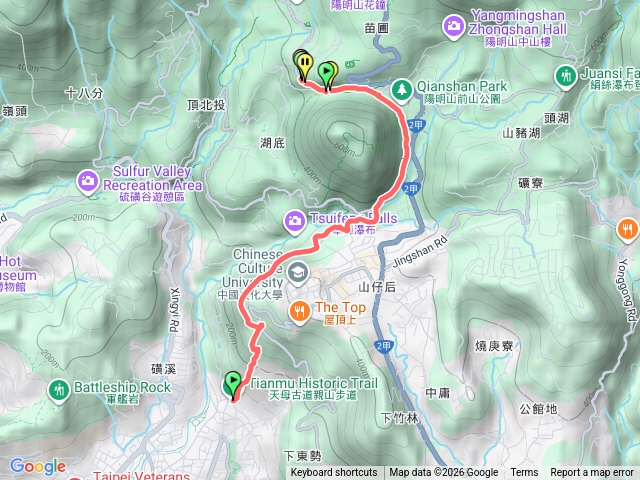Image resolution: width=640 pixels, height=480 pixels.
Task: Click the yellow pause waypoint marker
Action: click(304, 65)
